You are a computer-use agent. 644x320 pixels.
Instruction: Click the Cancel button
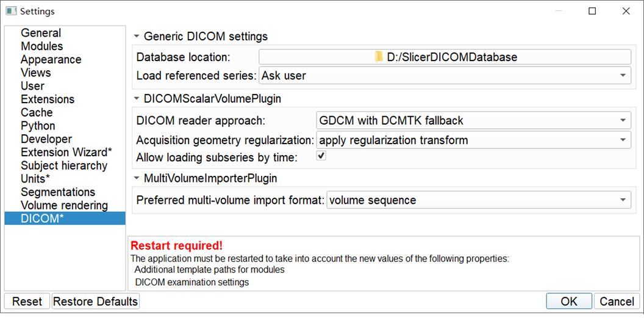pos(617,302)
